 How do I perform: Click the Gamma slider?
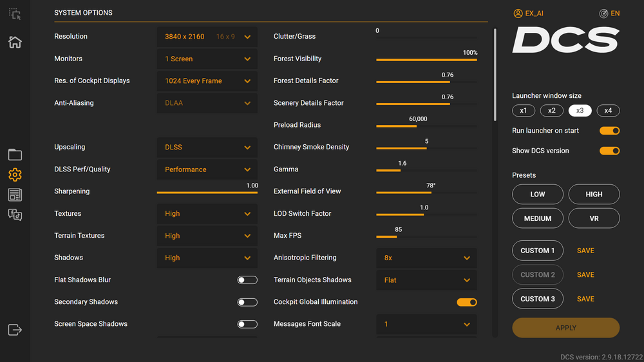click(426, 171)
